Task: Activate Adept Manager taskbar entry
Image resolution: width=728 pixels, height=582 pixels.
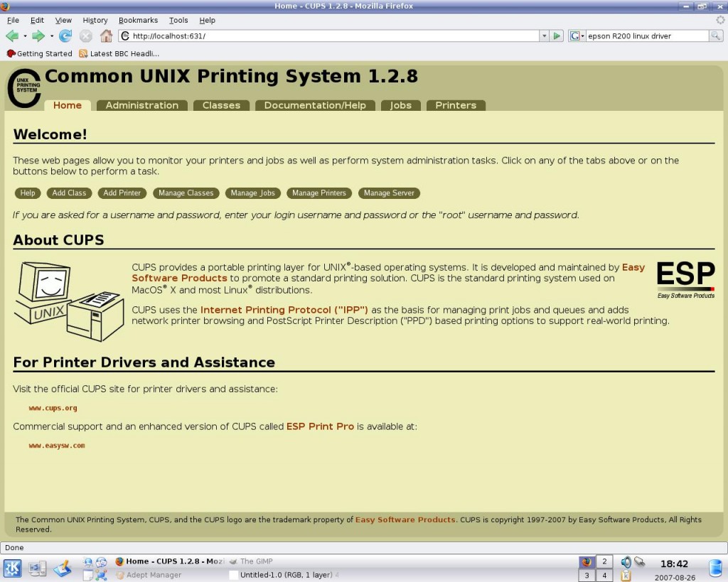Action: pos(171,575)
